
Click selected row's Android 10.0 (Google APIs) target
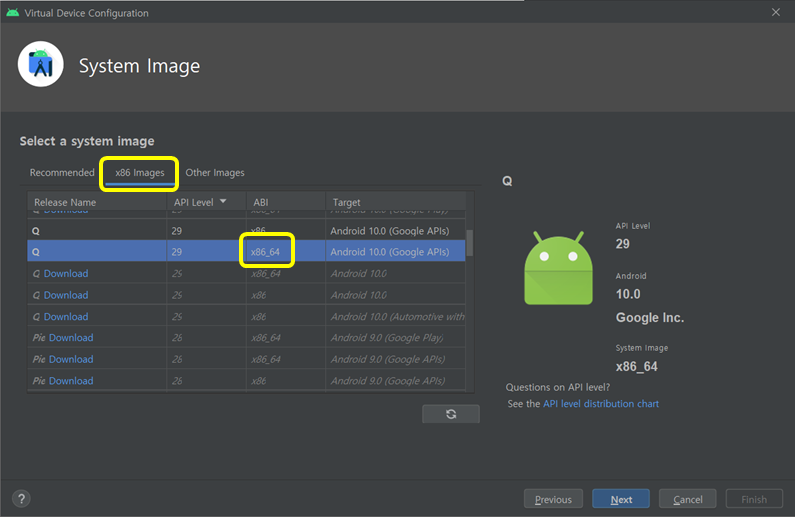(389, 252)
